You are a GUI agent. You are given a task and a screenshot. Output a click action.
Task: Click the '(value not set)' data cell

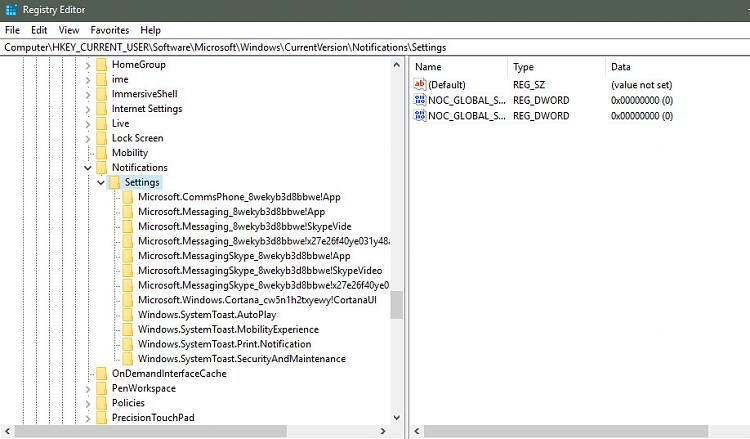(641, 85)
